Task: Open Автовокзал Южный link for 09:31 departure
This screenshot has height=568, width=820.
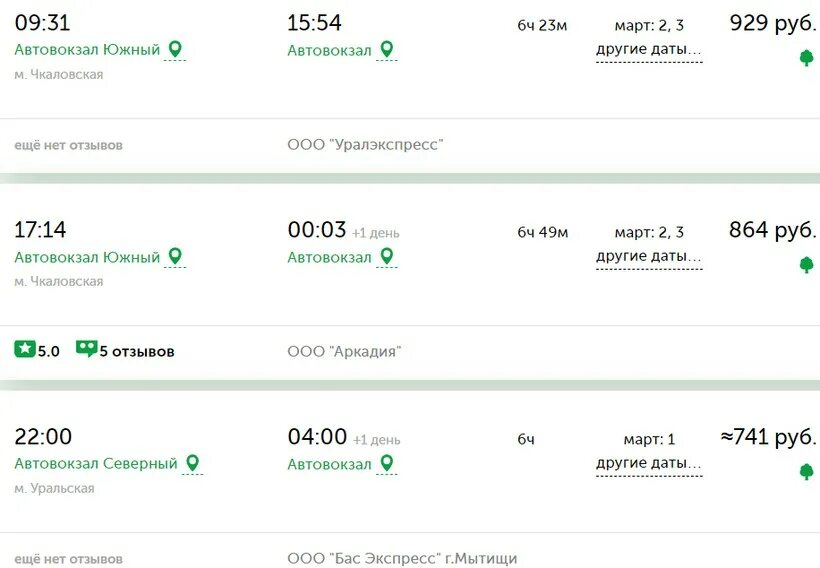Action: coord(87,50)
